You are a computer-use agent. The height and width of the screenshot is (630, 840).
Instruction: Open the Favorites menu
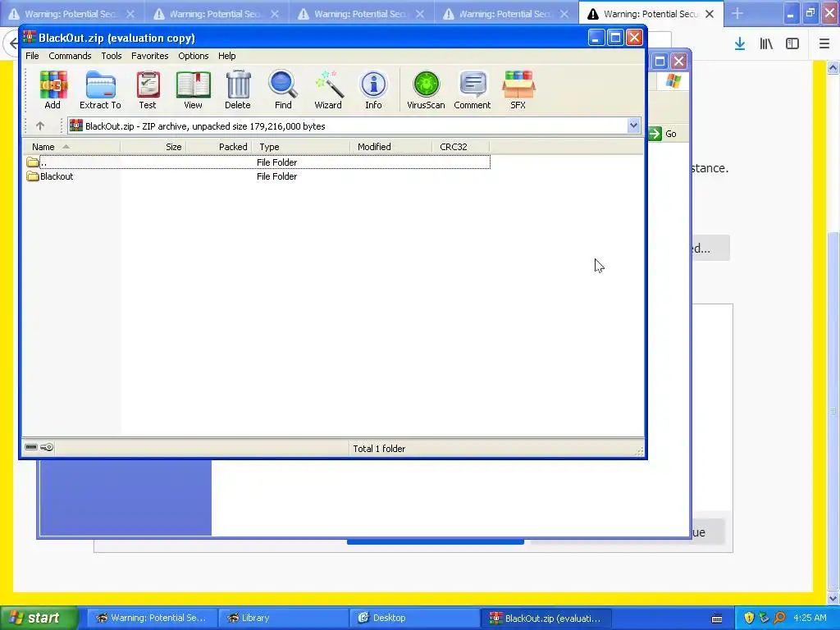coord(149,56)
